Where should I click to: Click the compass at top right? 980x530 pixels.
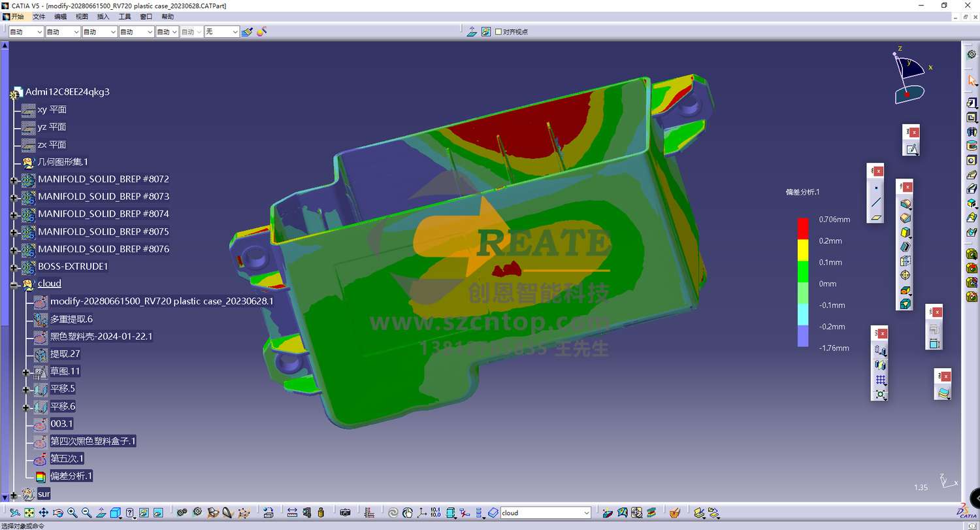pos(909,76)
